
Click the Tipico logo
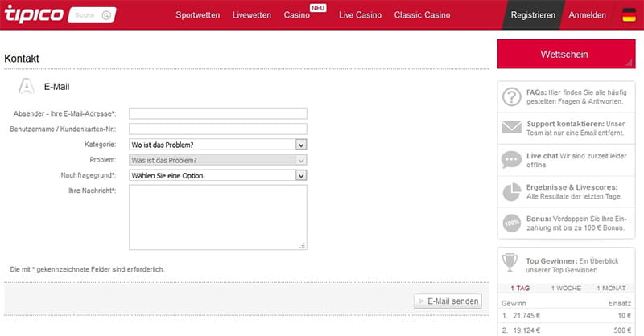point(33,14)
